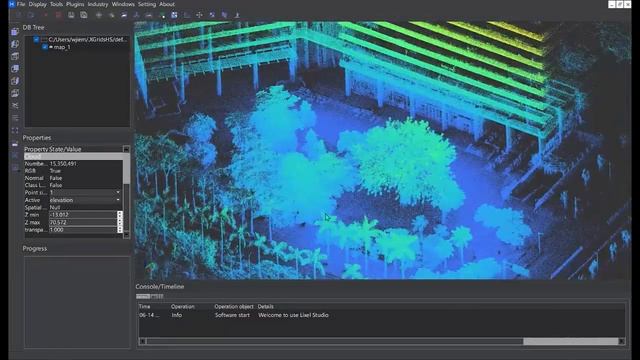The height and width of the screenshot is (360, 640).
Task: Click the Z min spinner arrows
Action: pos(120,215)
